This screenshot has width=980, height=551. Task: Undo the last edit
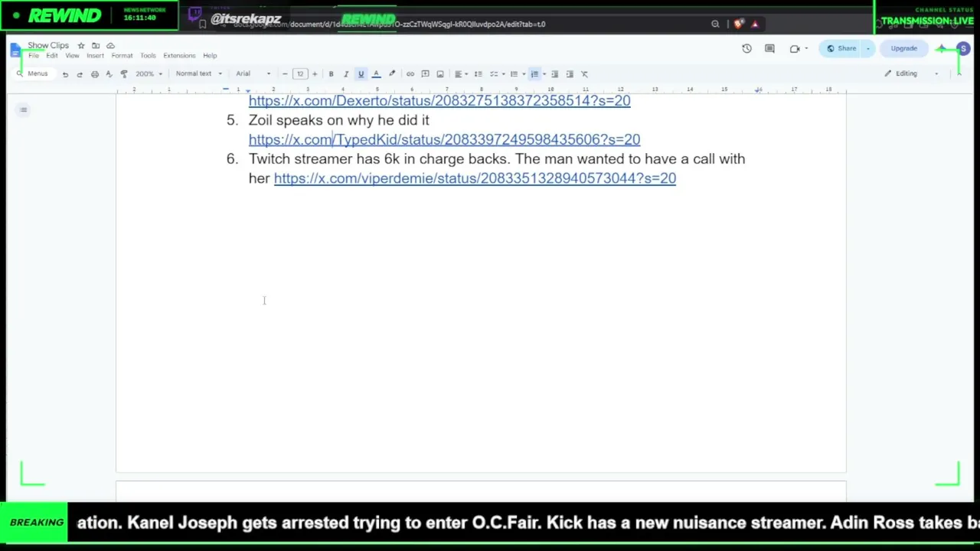(65, 74)
